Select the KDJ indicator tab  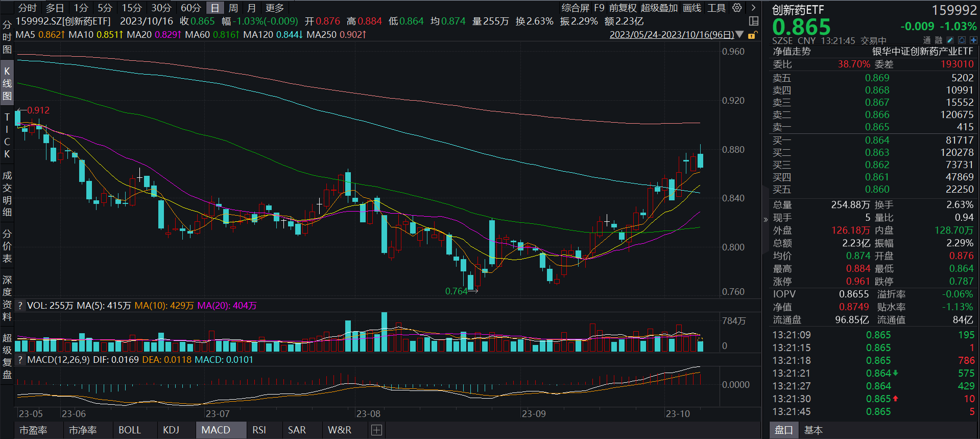pyautogui.click(x=171, y=430)
